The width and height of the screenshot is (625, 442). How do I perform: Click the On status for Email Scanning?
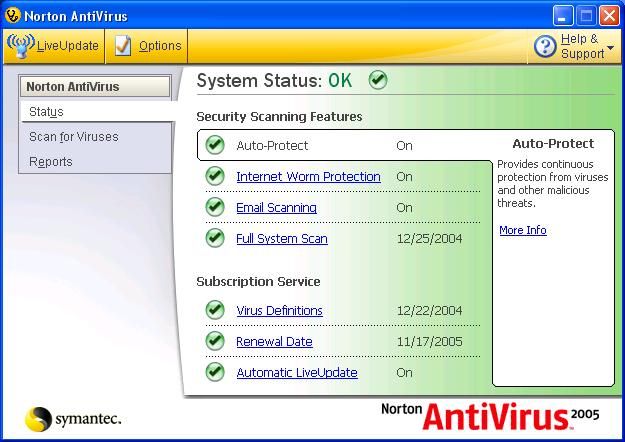coord(405,208)
